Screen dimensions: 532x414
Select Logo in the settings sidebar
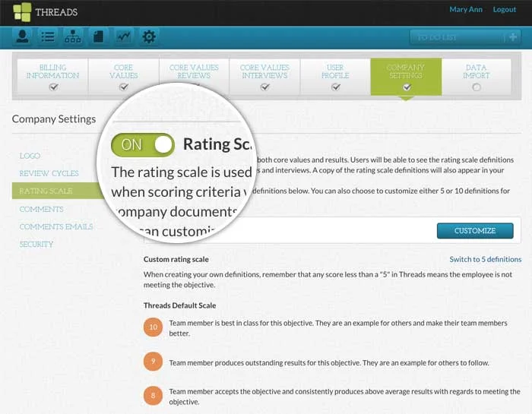pos(30,156)
